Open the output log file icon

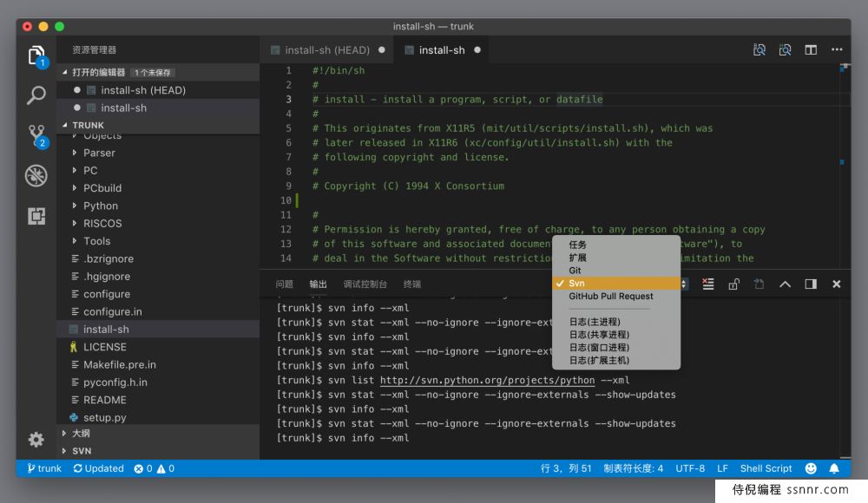(x=759, y=284)
